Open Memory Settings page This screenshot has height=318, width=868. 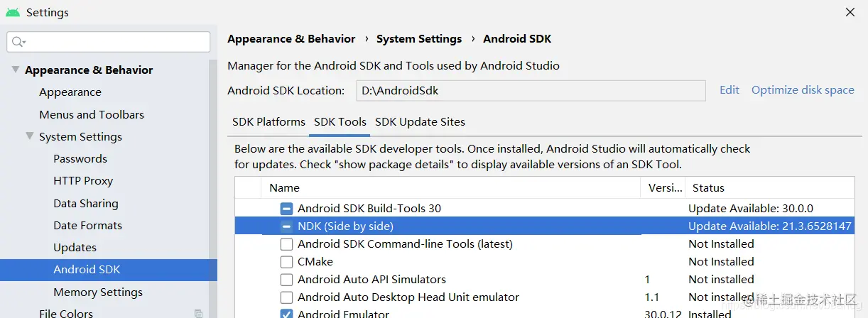click(x=98, y=292)
